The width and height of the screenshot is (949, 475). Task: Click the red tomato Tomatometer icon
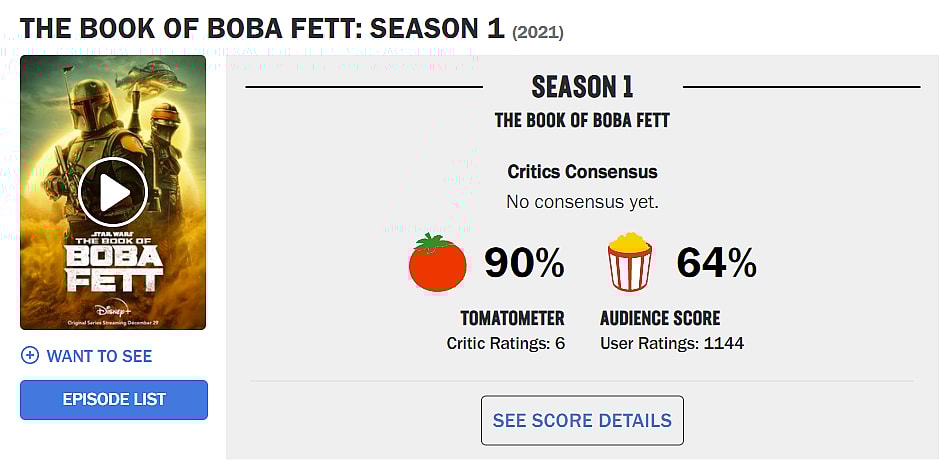coord(438,263)
